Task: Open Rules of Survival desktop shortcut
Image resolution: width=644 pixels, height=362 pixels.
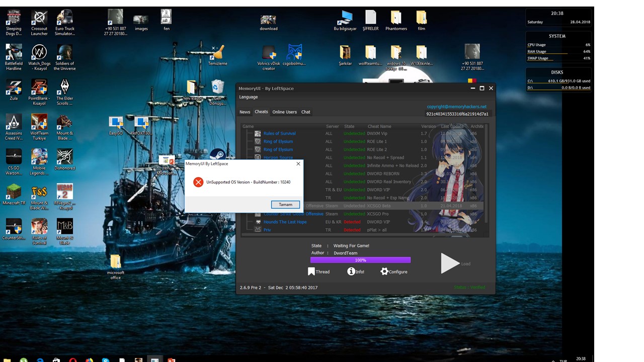Action: [x=39, y=232]
